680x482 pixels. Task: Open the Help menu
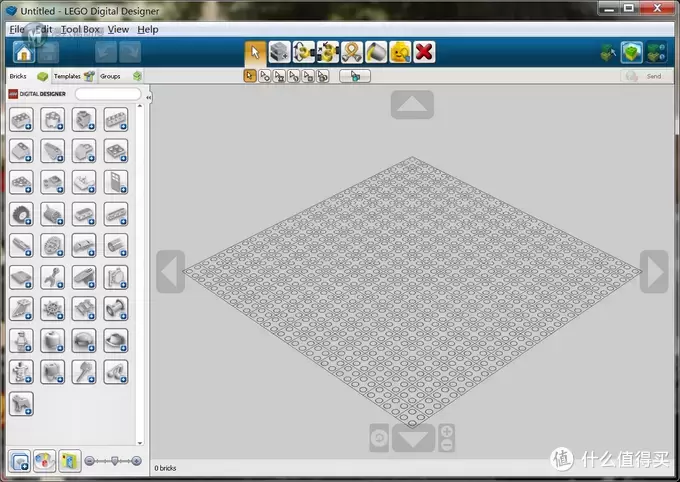[147, 30]
